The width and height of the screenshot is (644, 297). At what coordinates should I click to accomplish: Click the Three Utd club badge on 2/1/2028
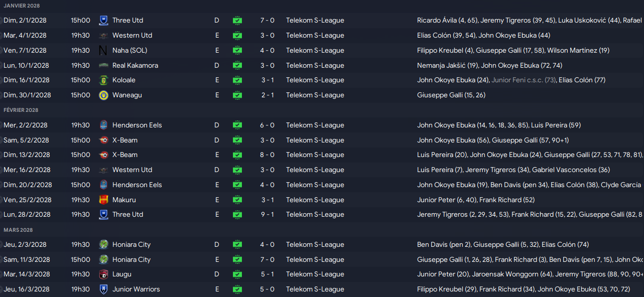tap(103, 21)
